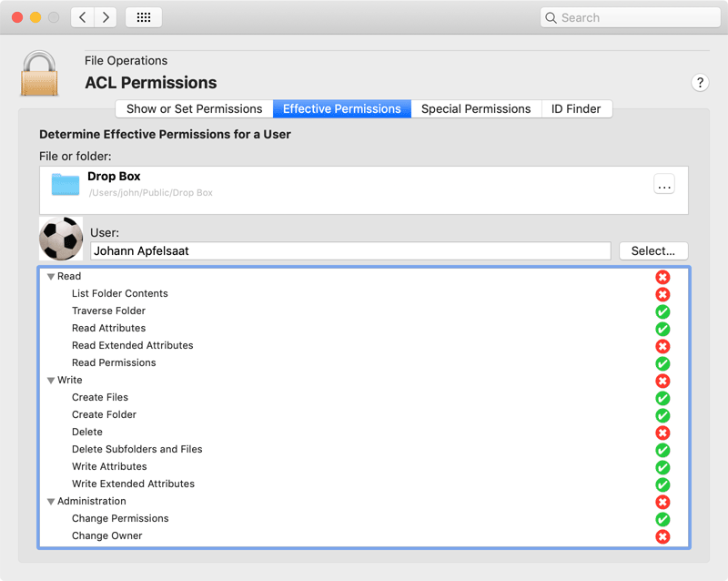Click the Drop Box file path box

pyautogui.click(x=363, y=190)
